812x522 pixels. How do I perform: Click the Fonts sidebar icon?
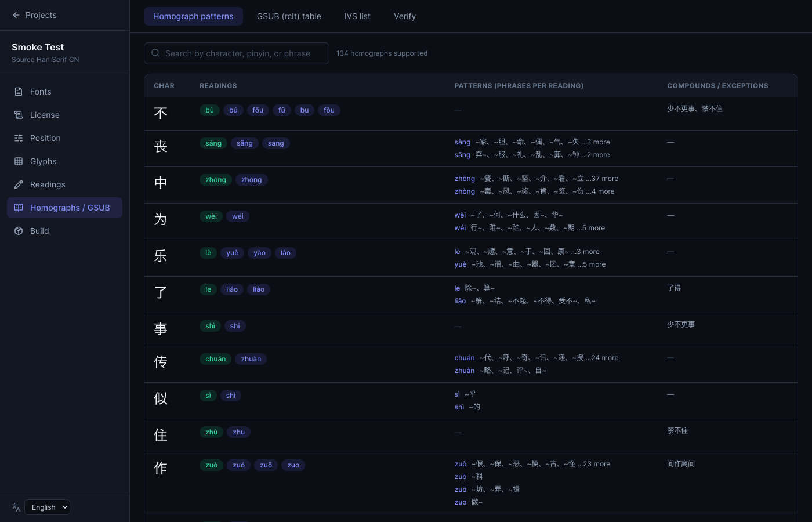point(19,92)
